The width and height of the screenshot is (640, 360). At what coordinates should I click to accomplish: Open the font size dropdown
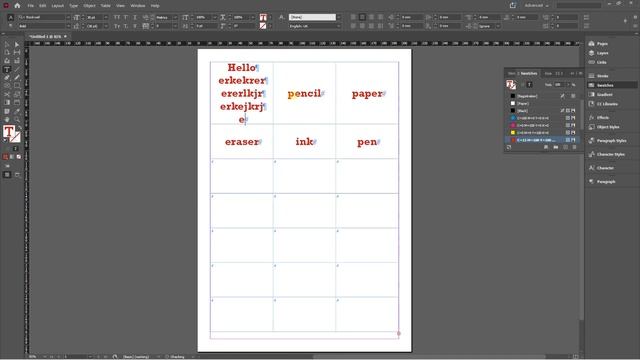[106, 17]
